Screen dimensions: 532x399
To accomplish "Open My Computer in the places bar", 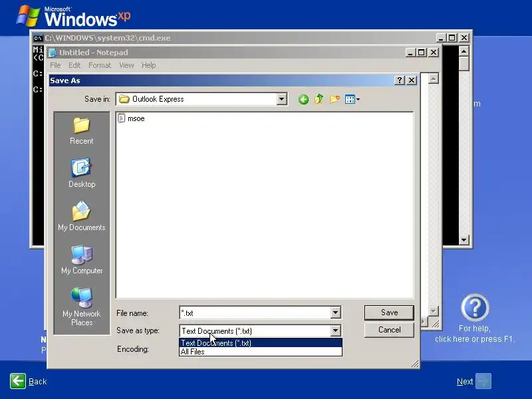I will click(81, 260).
